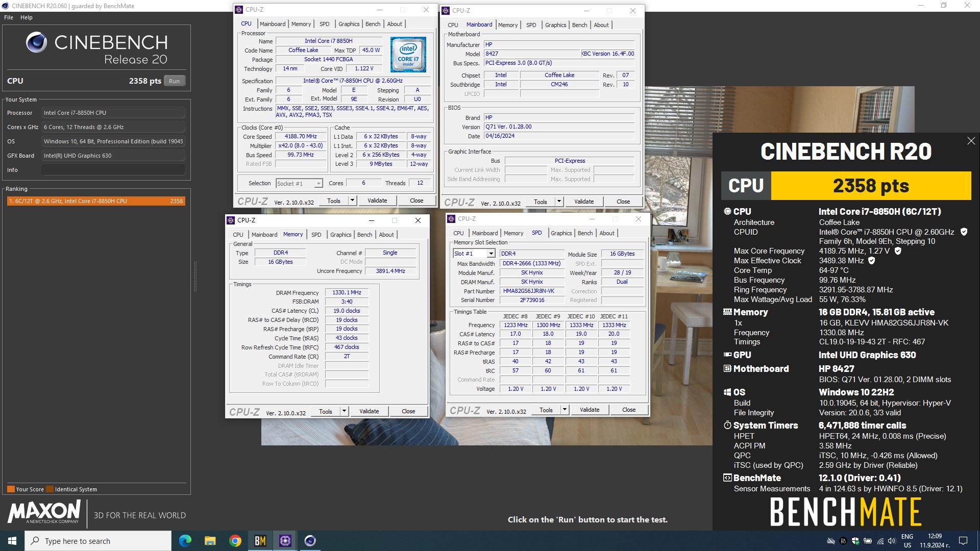Screen dimensions: 980x551
Task: Switch to About tab in CPU-Z SPD window
Action: pos(607,233)
